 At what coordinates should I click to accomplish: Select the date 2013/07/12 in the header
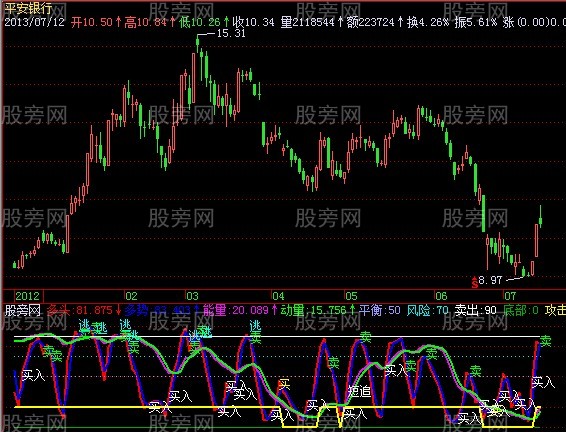34,22
